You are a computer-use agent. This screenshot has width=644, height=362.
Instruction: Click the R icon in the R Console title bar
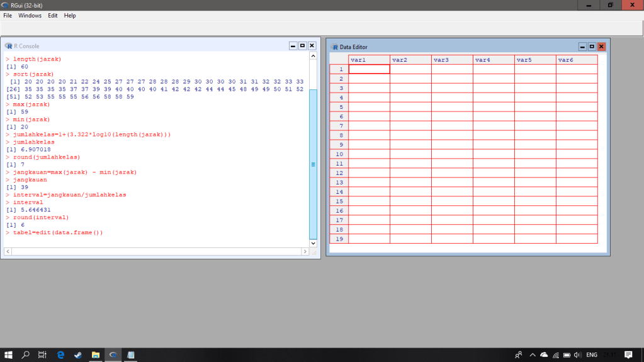pyautogui.click(x=8, y=46)
